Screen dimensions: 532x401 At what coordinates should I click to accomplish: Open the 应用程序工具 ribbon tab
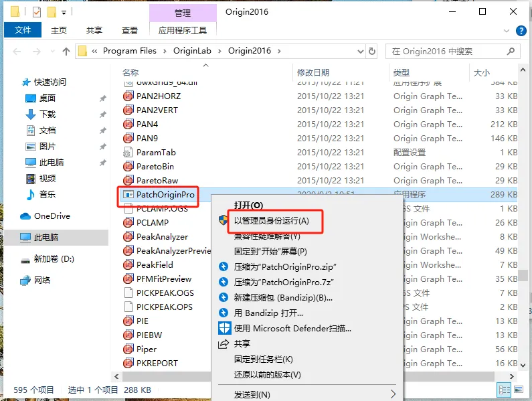pyautogui.click(x=183, y=31)
